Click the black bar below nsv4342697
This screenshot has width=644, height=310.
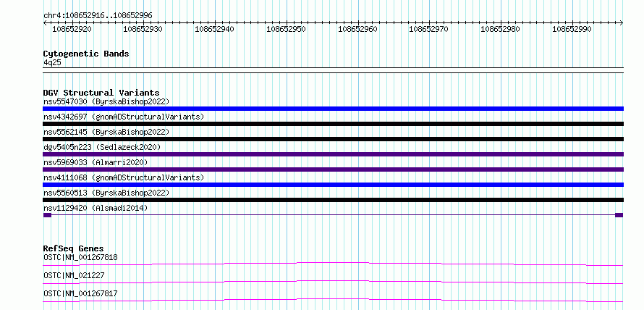click(x=333, y=124)
